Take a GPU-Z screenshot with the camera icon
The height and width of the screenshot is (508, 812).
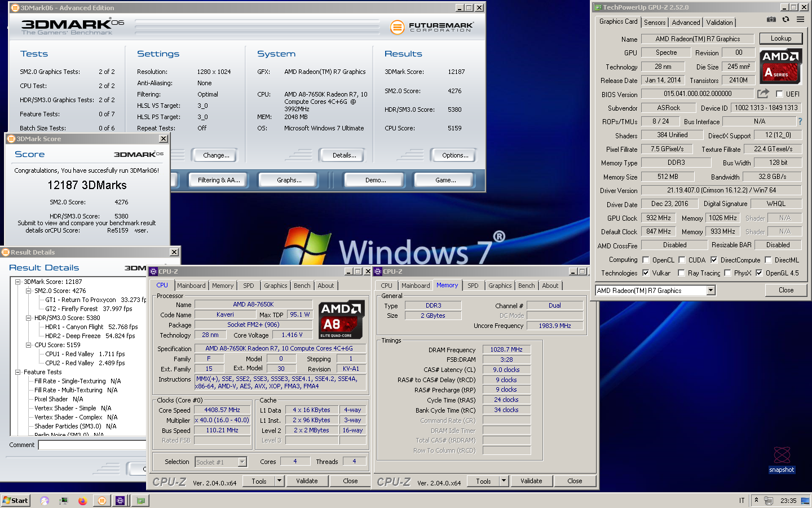[771, 20]
